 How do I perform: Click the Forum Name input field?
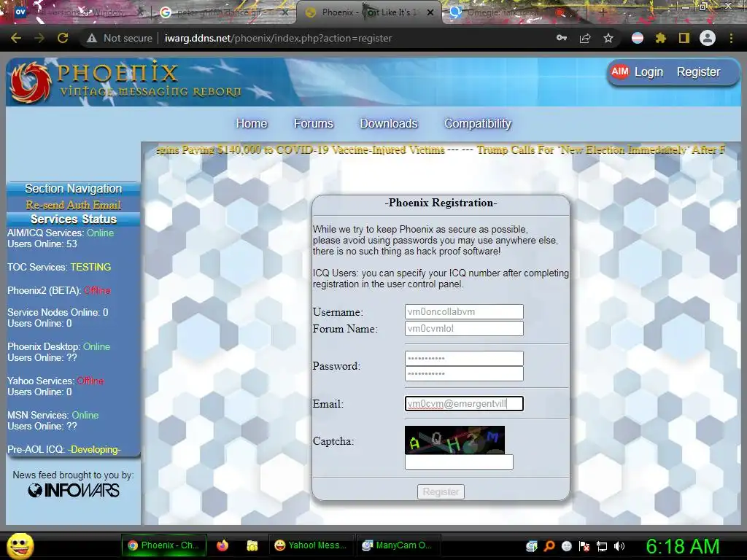(464, 329)
